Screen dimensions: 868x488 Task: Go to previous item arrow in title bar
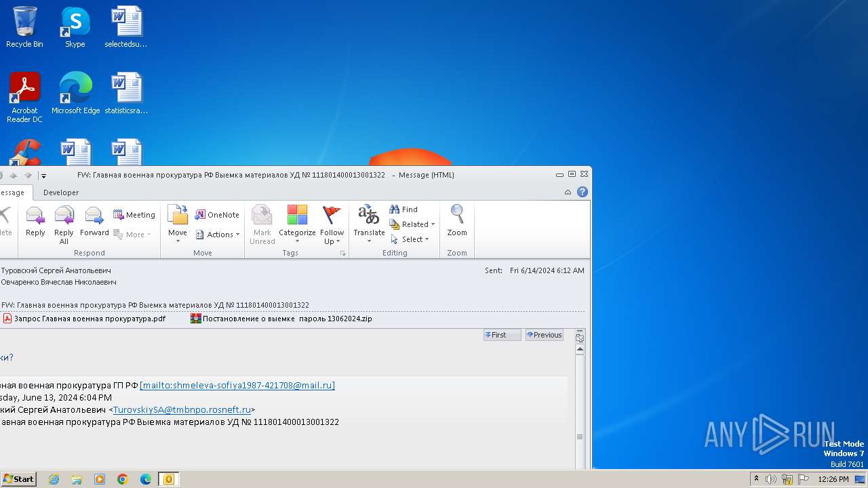click(x=13, y=175)
